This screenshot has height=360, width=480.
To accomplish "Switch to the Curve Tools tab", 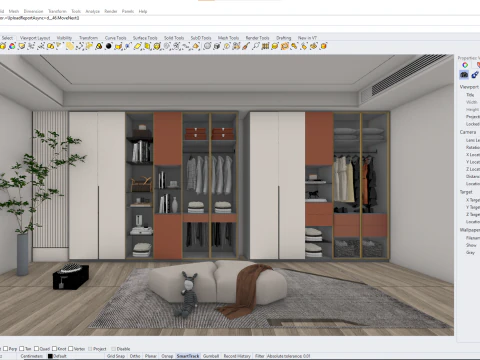I will pyautogui.click(x=115, y=38).
